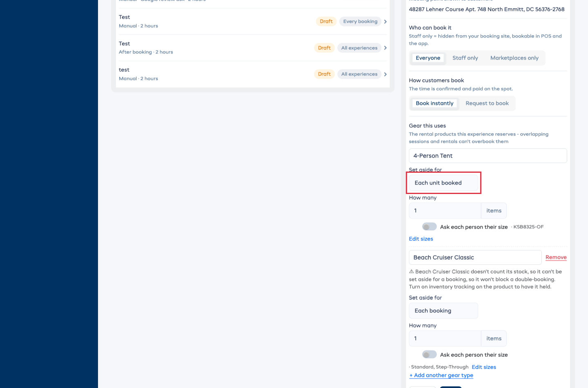Screen dimensions: 588x388
Task: Enable size prompt above Standard, Step-Through
Action: coord(430,355)
